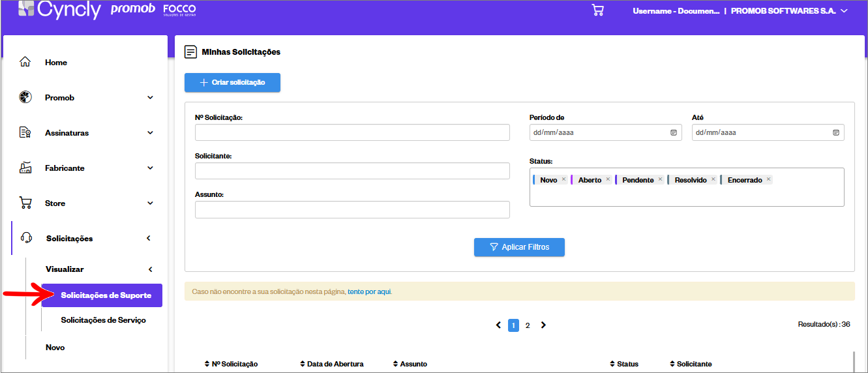Collapse the Solicitações menu chevron

point(149,238)
